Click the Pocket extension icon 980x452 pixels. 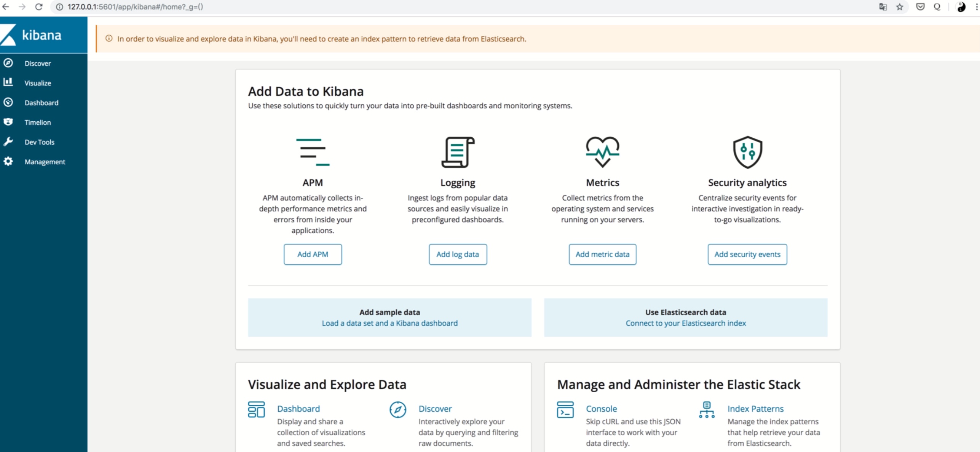point(920,6)
